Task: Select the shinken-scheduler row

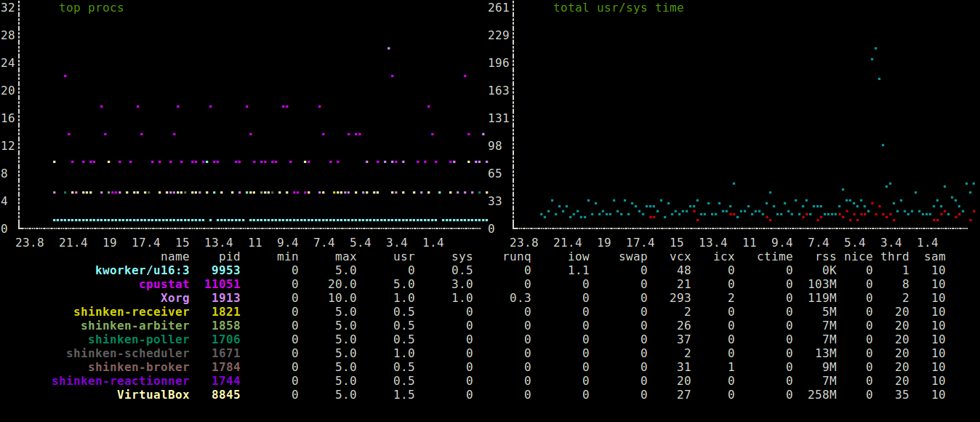Action: [x=129, y=353]
